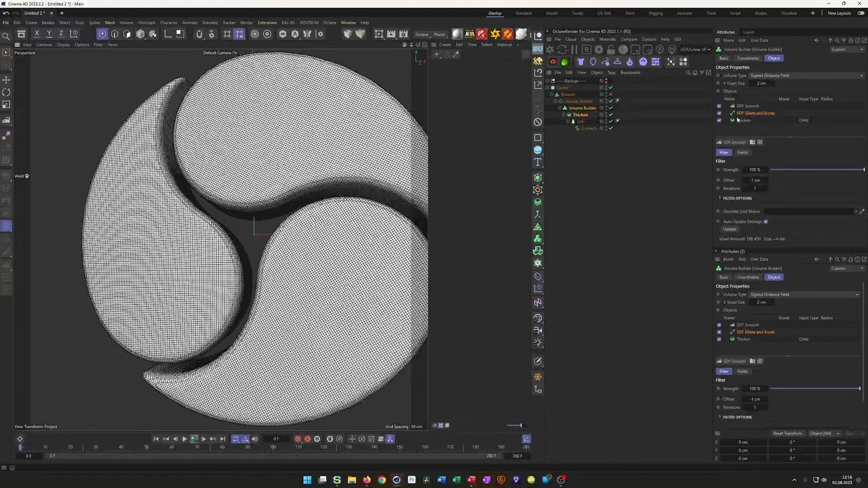Click the New Layouts button

(x=839, y=13)
